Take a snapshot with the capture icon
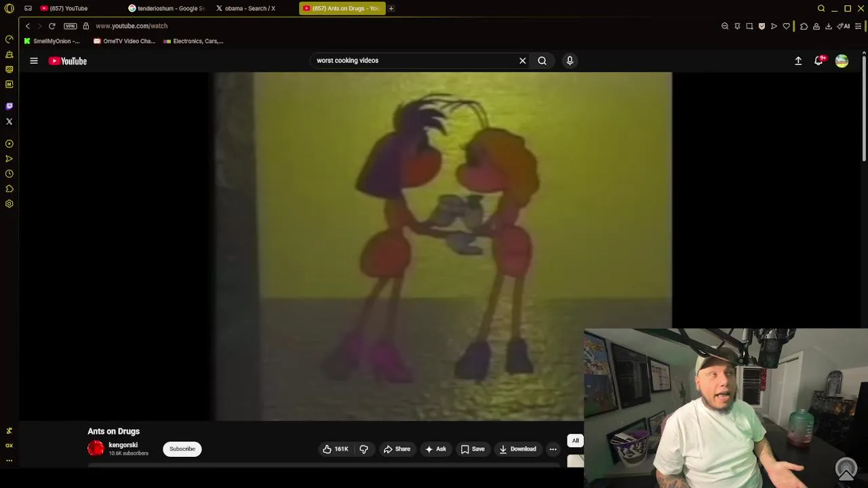Image resolution: width=868 pixels, height=488 pixels. point(749,26)
